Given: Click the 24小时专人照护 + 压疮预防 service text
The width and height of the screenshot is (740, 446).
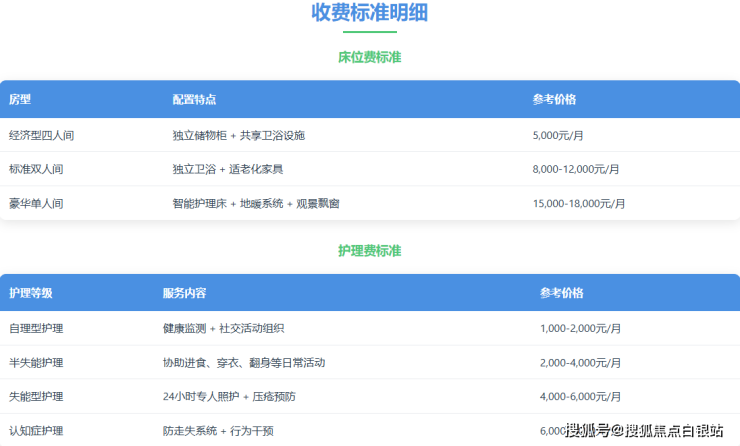Looking at the screenshot, I should (231, 396).
